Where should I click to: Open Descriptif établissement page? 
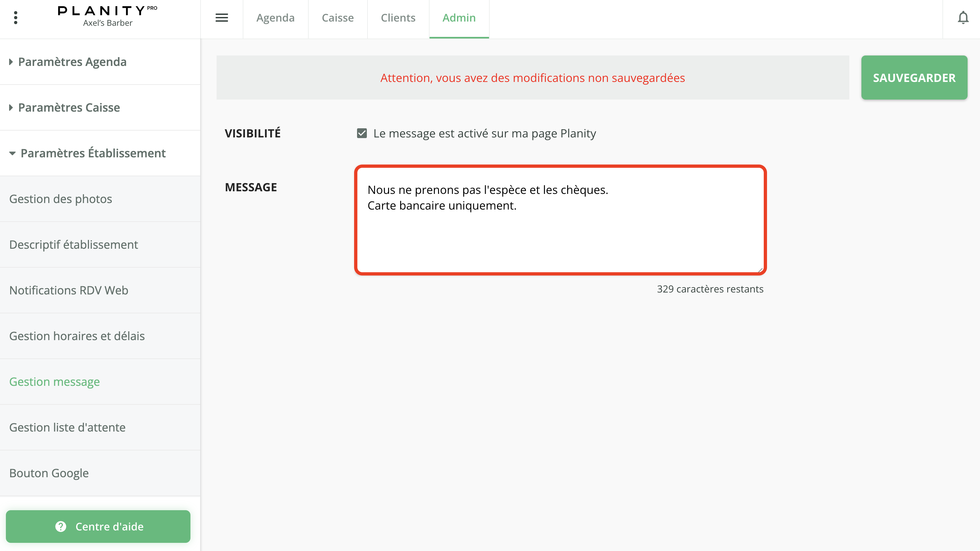73,244
